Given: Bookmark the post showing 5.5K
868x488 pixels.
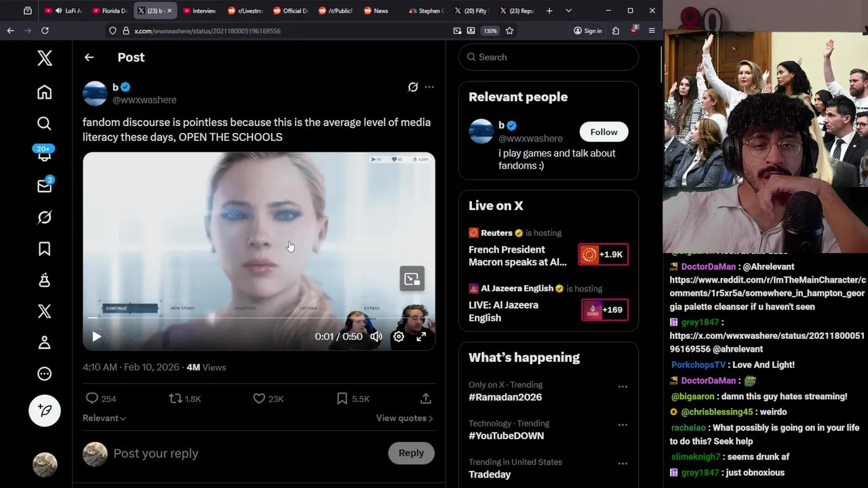Looking at the screenshot, I should pos(353,399).
